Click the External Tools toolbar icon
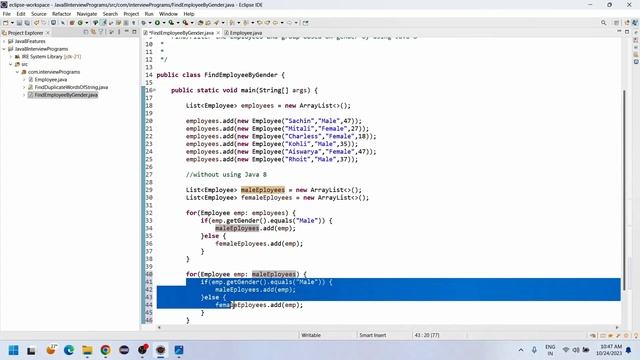Image resolution: width=640 pixels, height=360 pixels. (185, 23)
